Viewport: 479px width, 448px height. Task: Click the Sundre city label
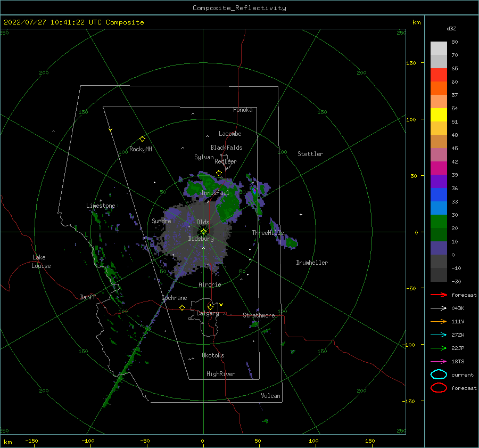[x=161, y=221]
